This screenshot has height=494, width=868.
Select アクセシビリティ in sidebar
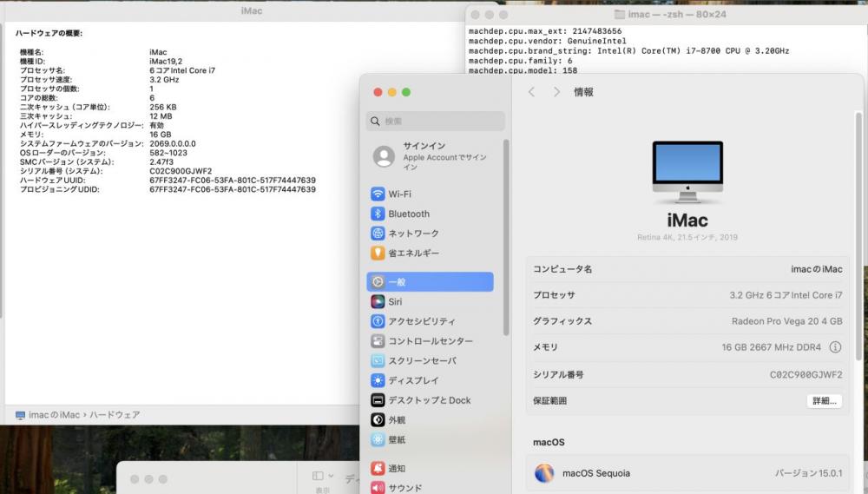421,321
